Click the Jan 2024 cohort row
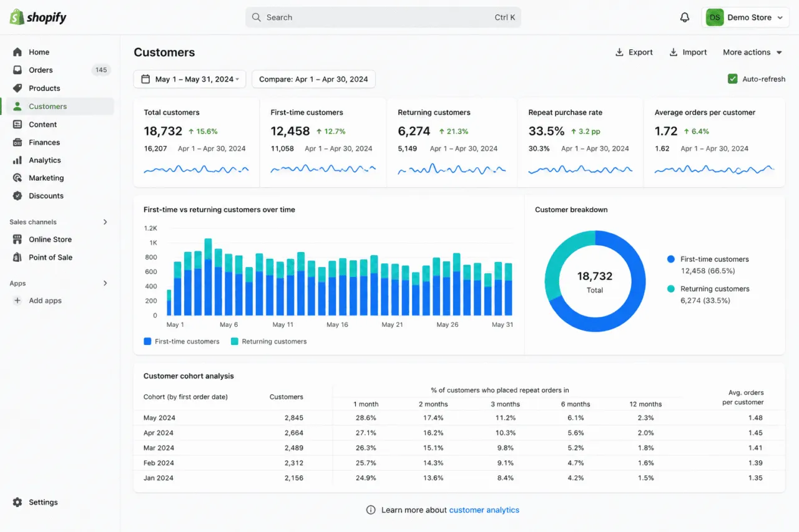799x532 pixels. coord(459,478)
